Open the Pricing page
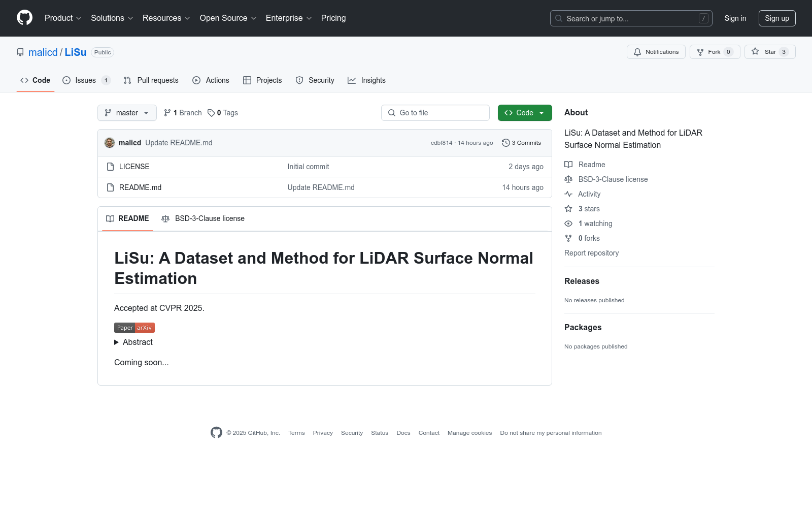The height and width of the screenshot is (508, 812). coord(333,18)
